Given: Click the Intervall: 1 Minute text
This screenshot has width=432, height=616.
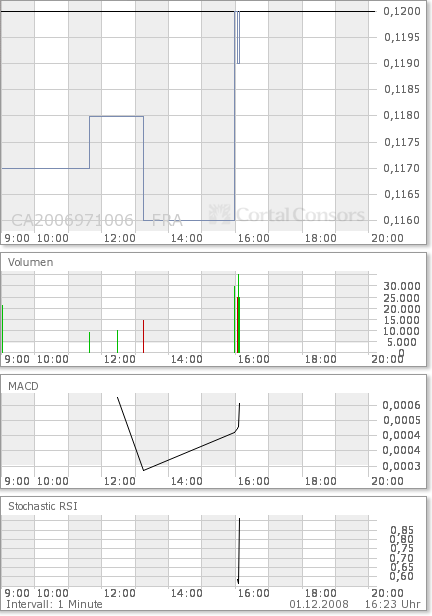Looking at the screenshot, I should point(54,604).
